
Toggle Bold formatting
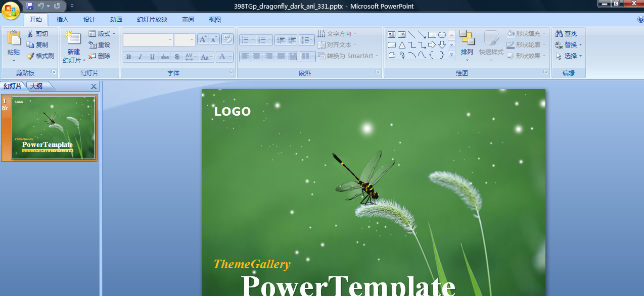128,57
